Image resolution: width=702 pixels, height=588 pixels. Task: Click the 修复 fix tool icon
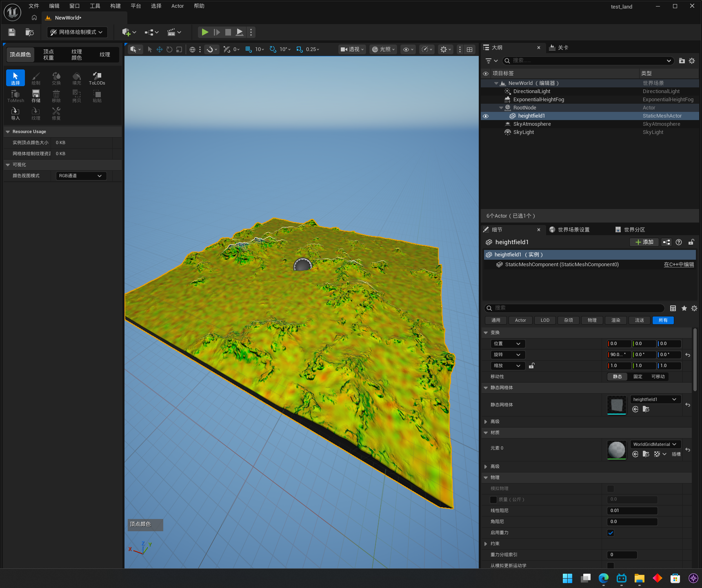(56, 114)
